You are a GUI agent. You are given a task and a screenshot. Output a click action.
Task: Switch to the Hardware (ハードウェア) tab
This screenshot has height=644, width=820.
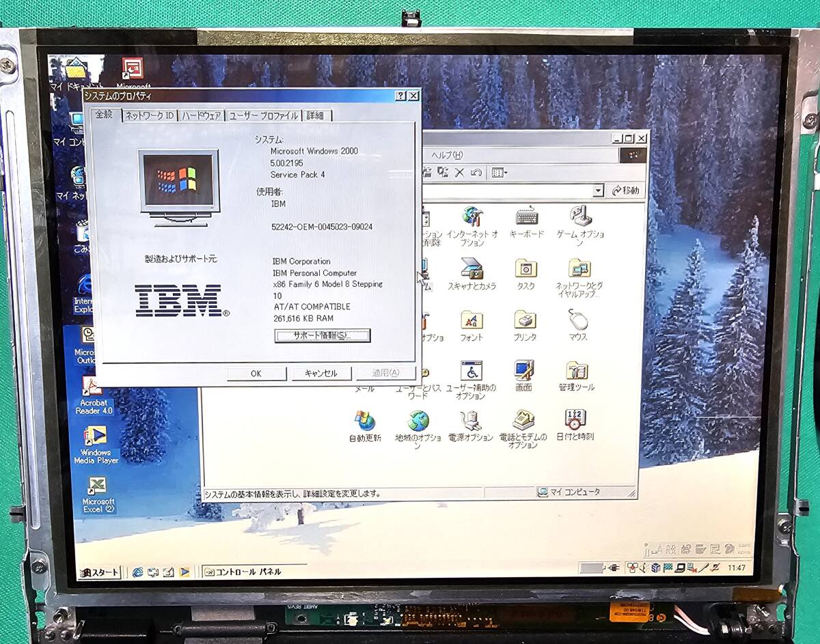tap(202, 116)
